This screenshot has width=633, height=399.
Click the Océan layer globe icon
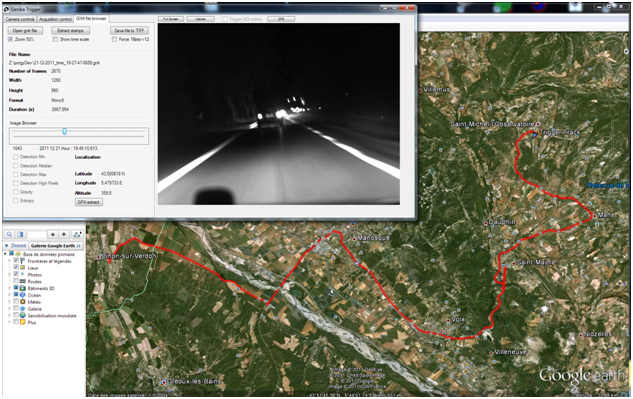click(x=23, y=295)
